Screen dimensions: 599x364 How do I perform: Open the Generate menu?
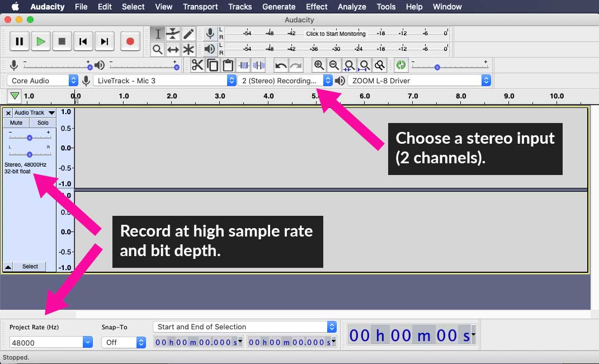pyautogui.click(x=279, y=7)
